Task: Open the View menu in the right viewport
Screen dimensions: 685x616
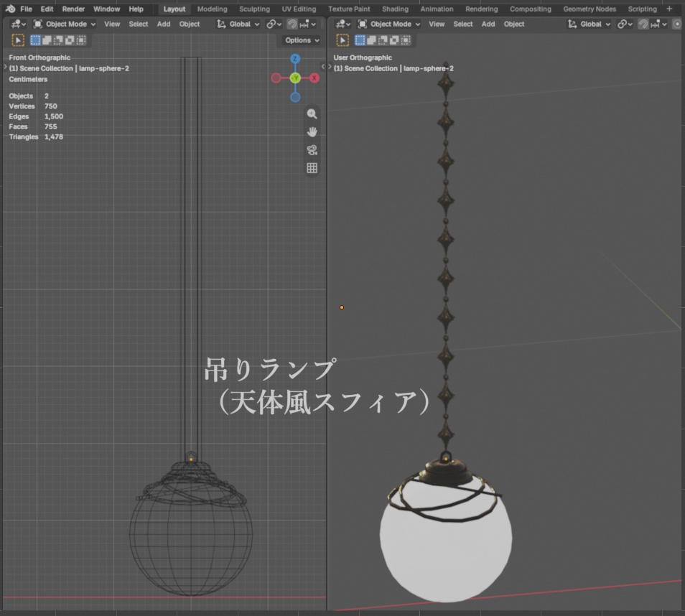Action: coord(437,24)
